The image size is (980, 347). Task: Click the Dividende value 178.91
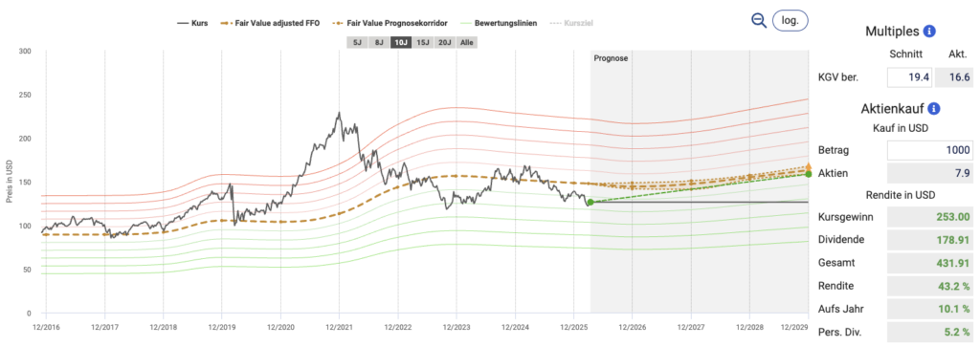point(929,240)
